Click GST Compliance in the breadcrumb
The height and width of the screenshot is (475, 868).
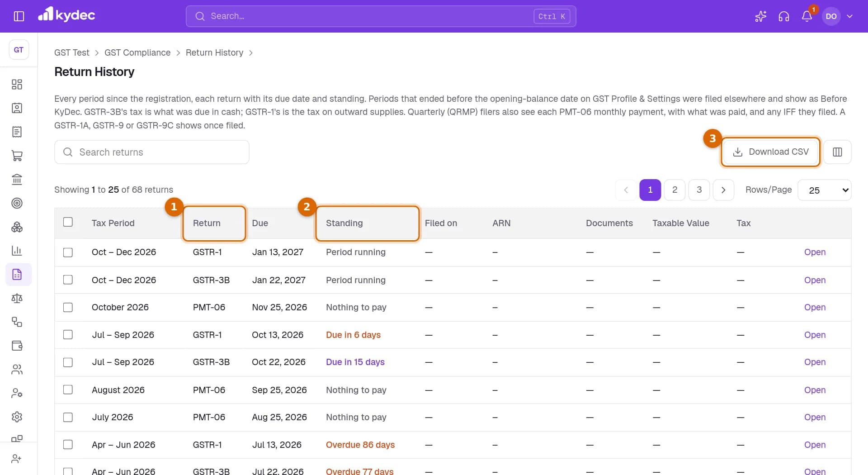pyautogui.click(x=137, y=52)
